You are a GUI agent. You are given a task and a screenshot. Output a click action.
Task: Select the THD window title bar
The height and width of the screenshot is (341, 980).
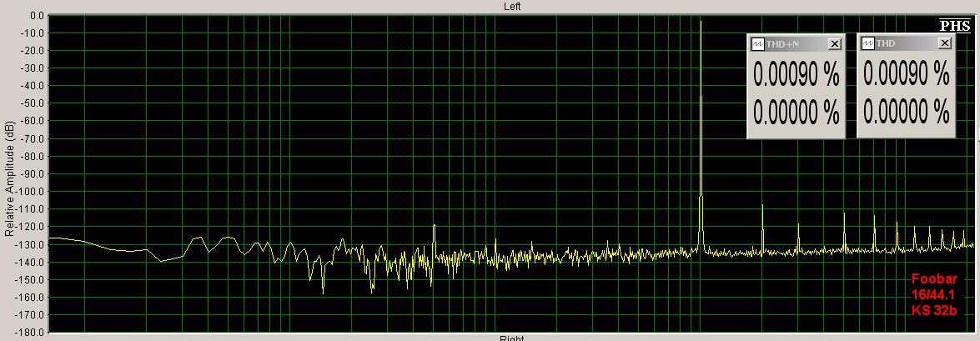click(907, 43)
